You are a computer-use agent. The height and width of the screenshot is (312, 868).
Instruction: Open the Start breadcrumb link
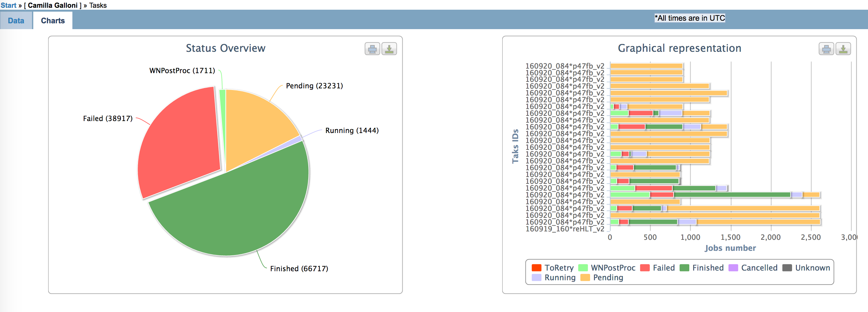point(8,5)
